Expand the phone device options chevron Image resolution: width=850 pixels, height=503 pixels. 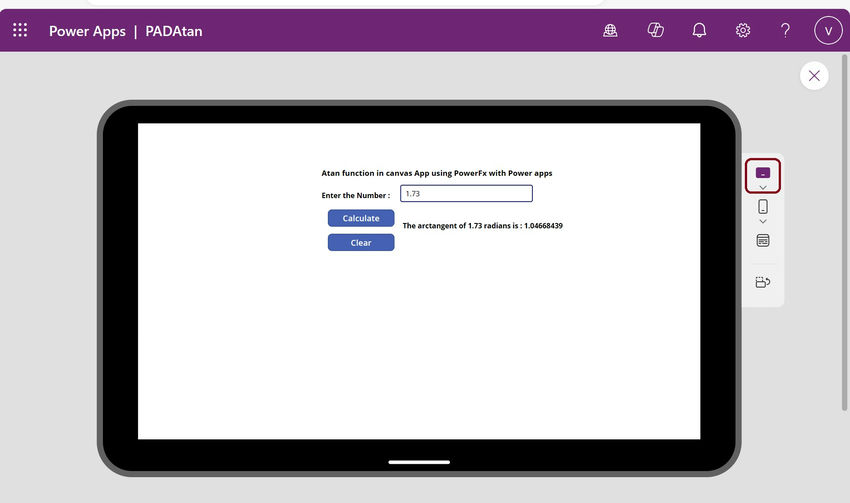pyautogui.click(x=763, y=221)
